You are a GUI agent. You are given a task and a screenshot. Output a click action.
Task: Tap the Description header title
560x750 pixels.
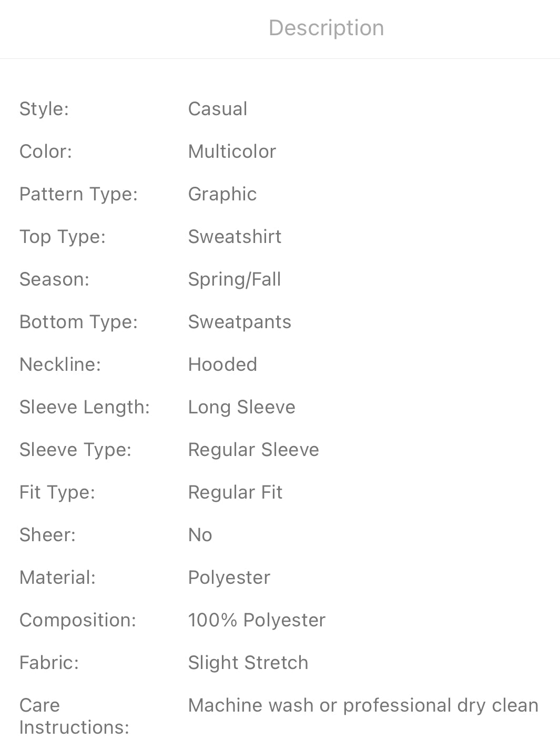pos(326,28)
